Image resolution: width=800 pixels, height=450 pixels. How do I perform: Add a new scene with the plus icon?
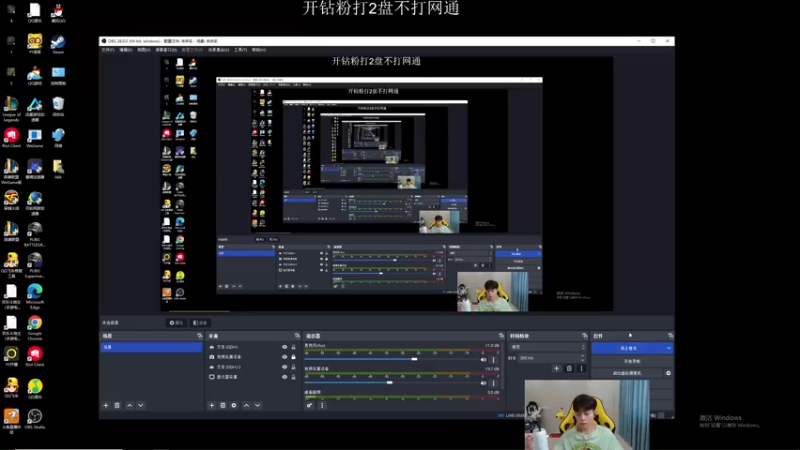coord(106,406)
